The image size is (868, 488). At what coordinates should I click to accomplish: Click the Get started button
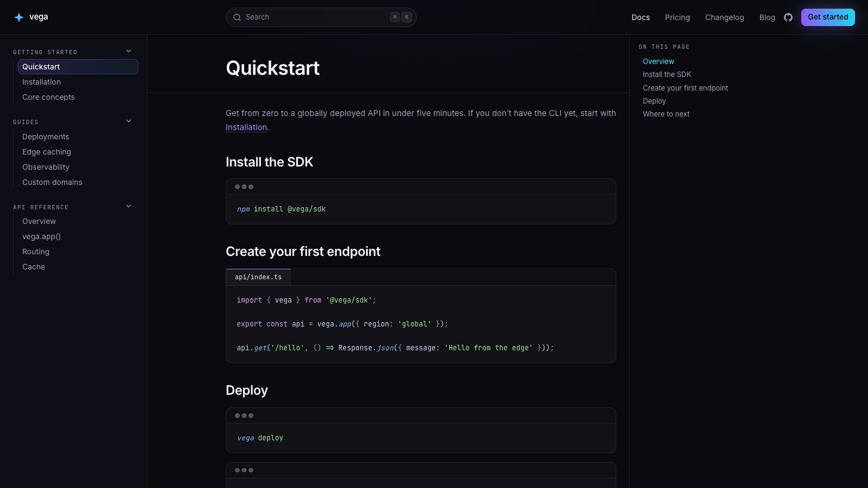pos(828,17)
